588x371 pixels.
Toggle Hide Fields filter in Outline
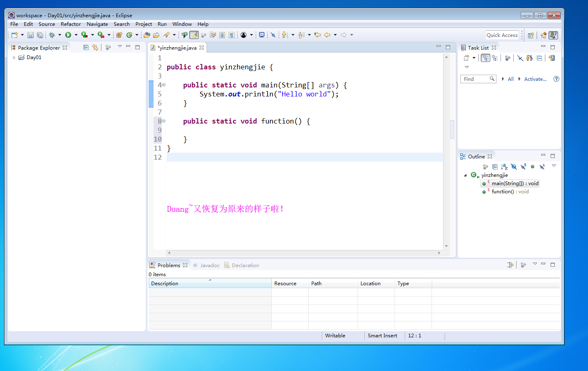514,167
